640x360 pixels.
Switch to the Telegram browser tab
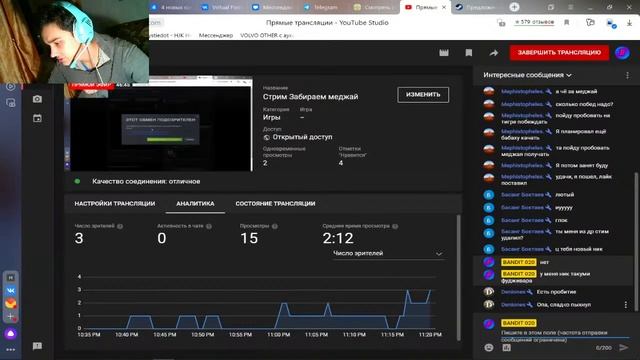322,7
